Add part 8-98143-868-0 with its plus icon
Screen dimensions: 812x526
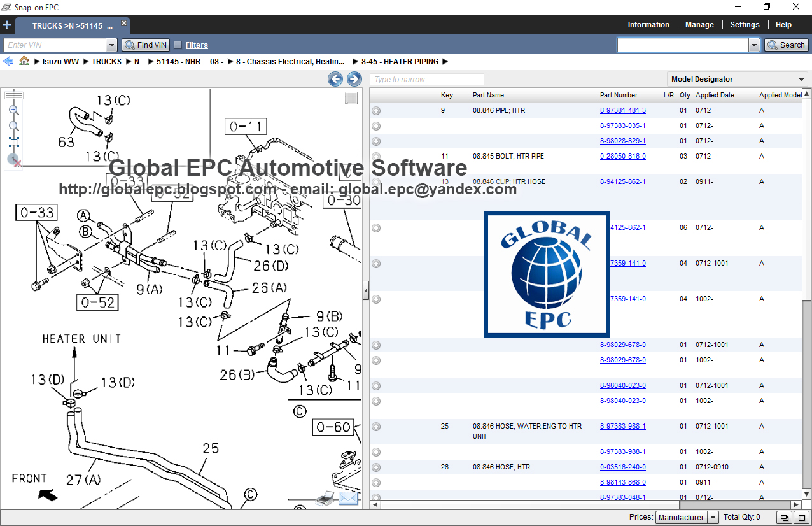[376, 483]
